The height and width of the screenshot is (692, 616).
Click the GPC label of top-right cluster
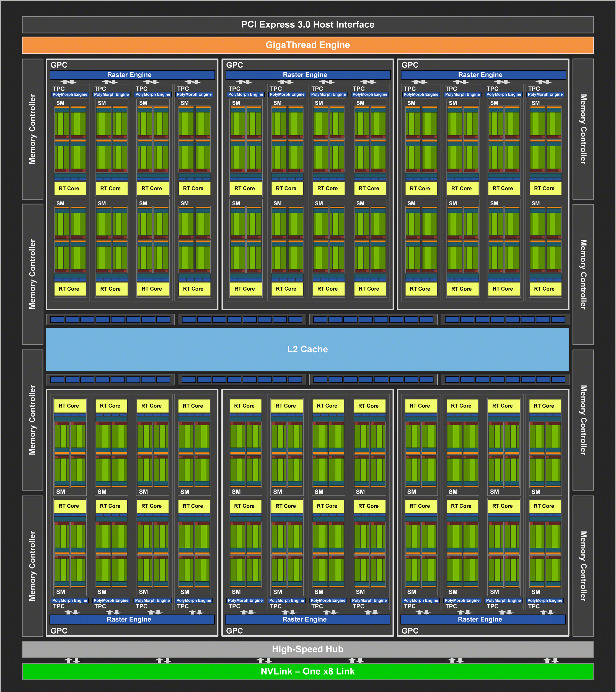coord(410,65)
